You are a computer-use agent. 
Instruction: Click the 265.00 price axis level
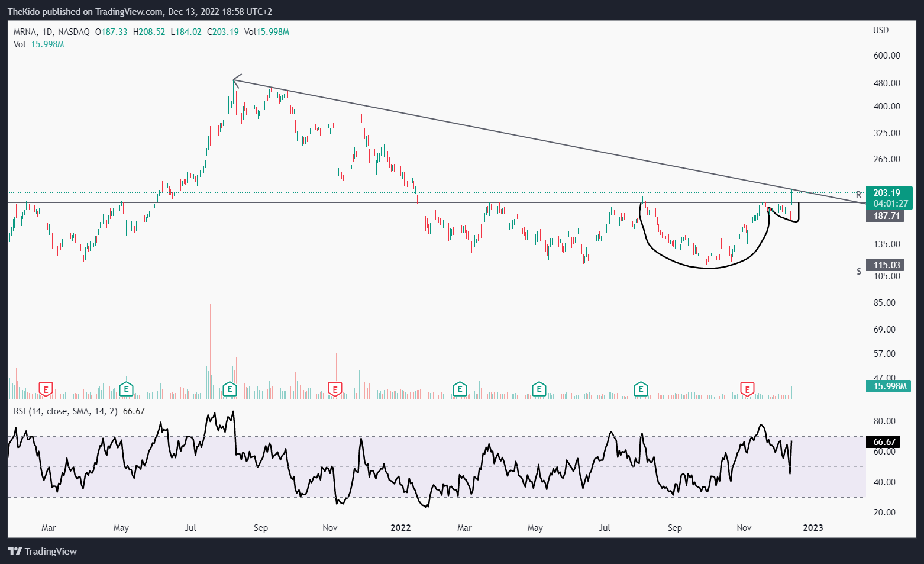[887, 159]
